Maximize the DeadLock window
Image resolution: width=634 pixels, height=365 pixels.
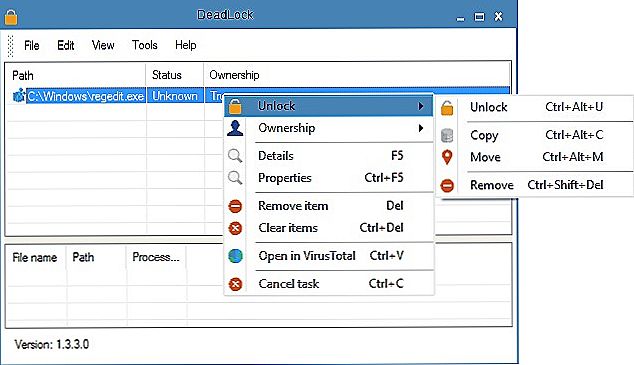[x=479, y=17]
